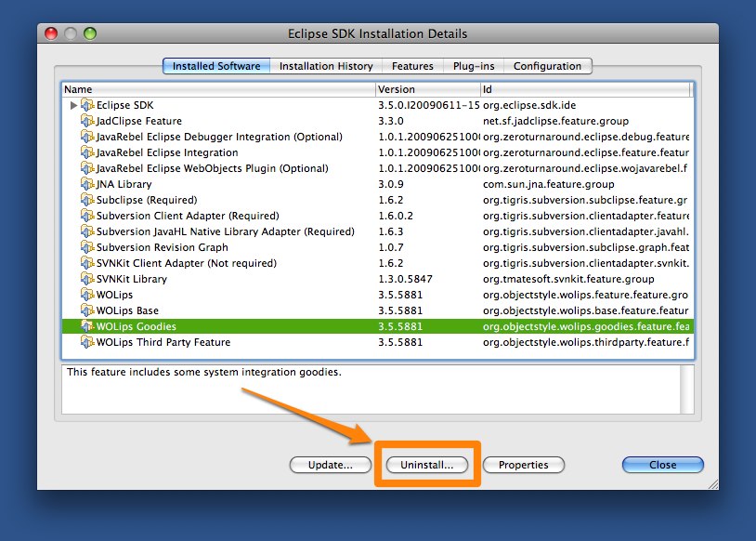Sort the list by the Version column

click(426, 89)
